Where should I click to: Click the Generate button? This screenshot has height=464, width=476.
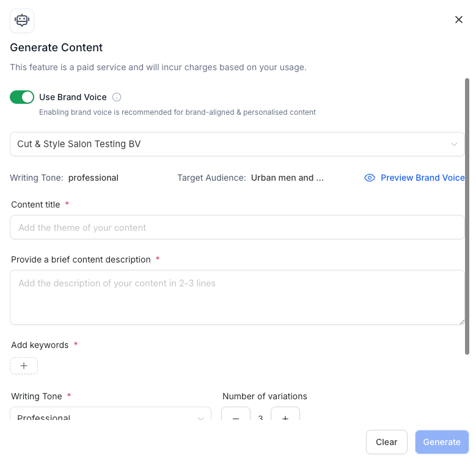click(442, 442)
